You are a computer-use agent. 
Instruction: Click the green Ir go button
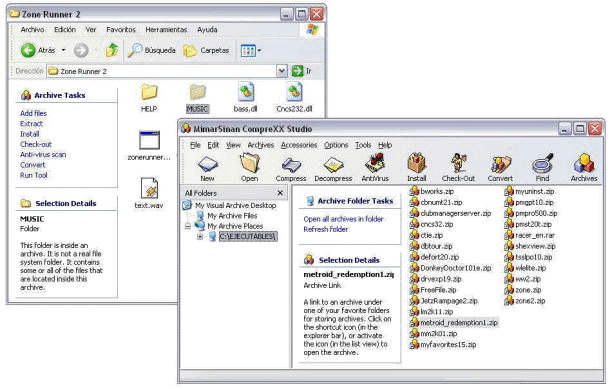(x=298, y=71)
